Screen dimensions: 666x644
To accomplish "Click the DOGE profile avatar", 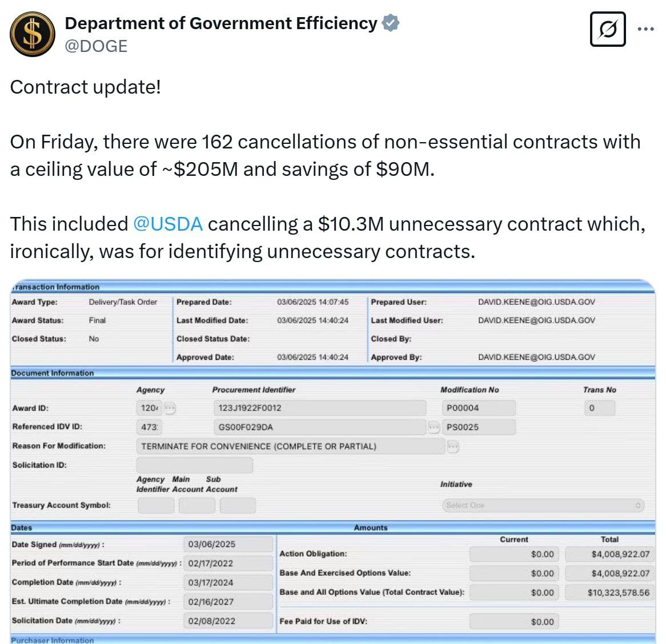I will pos(33,34).
